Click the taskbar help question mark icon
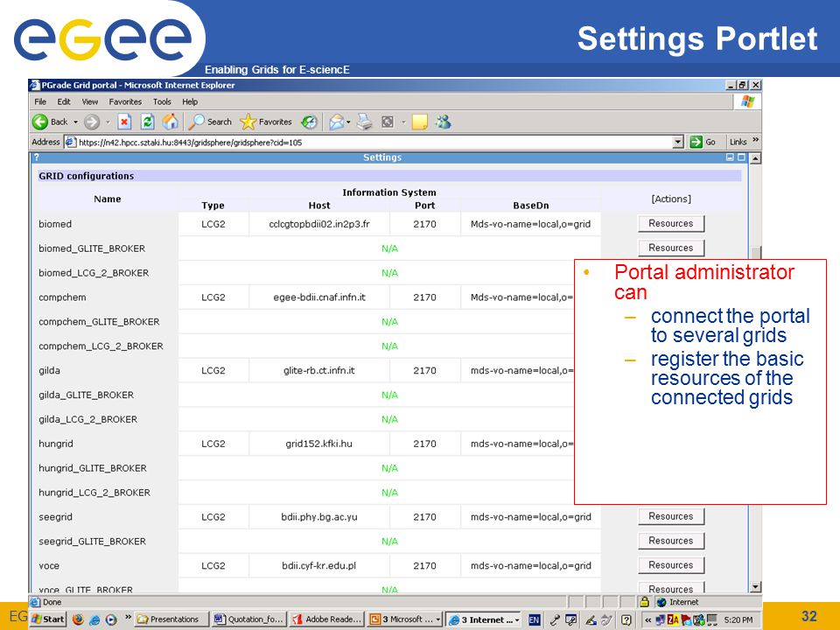This screenshot has width=840, height=630. pos(626,619)
